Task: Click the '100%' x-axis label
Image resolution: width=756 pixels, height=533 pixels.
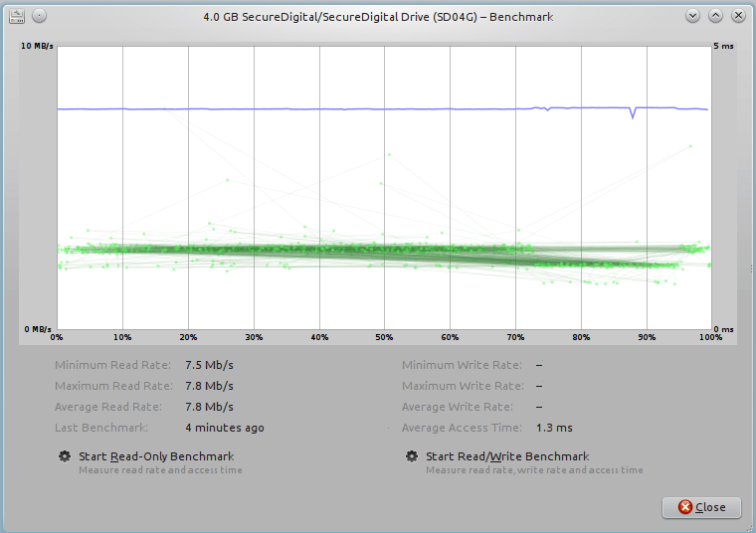Action: click(x=710, y=337)
